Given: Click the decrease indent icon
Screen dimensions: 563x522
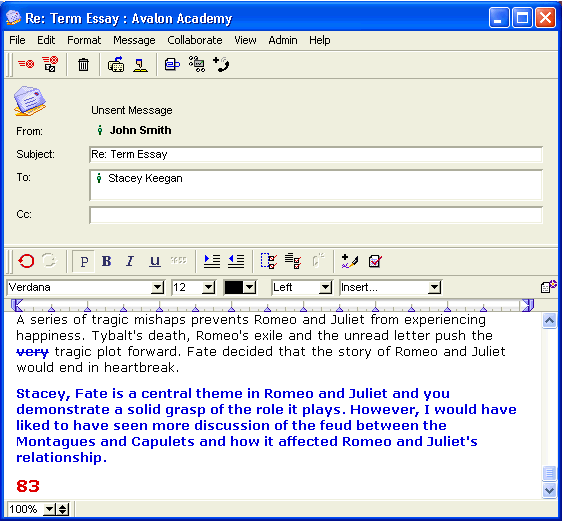Looking at the screenshot, I should tap(236, 261).
